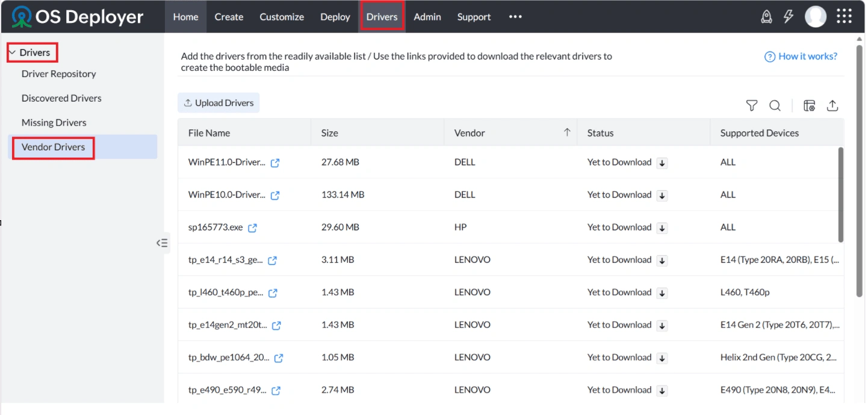Click the Size column header
The width and height of the screenshot is (868, 415).
377,133
